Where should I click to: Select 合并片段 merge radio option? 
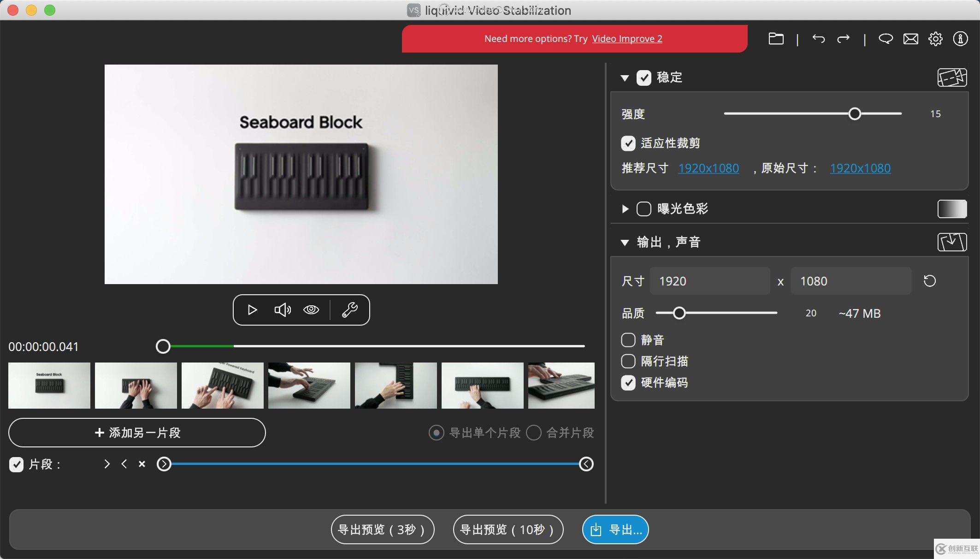pyautogui.click(x=534, y=433)
